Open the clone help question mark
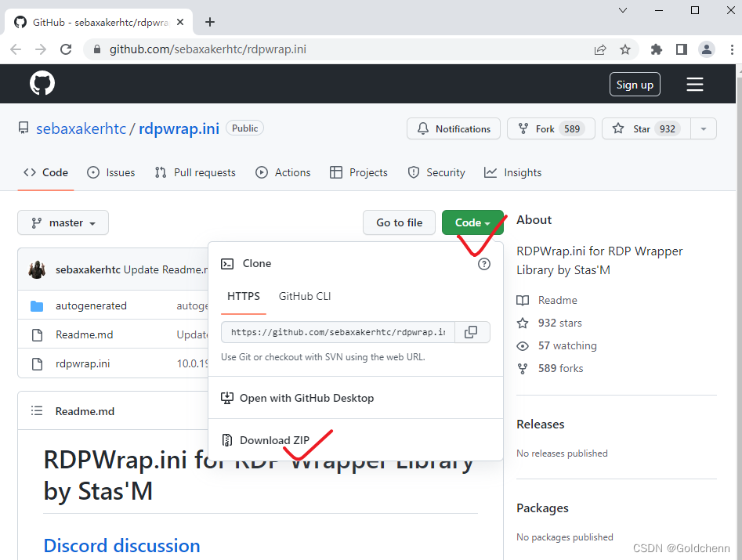Screen dimensions: 742x560 pos(483,264)
